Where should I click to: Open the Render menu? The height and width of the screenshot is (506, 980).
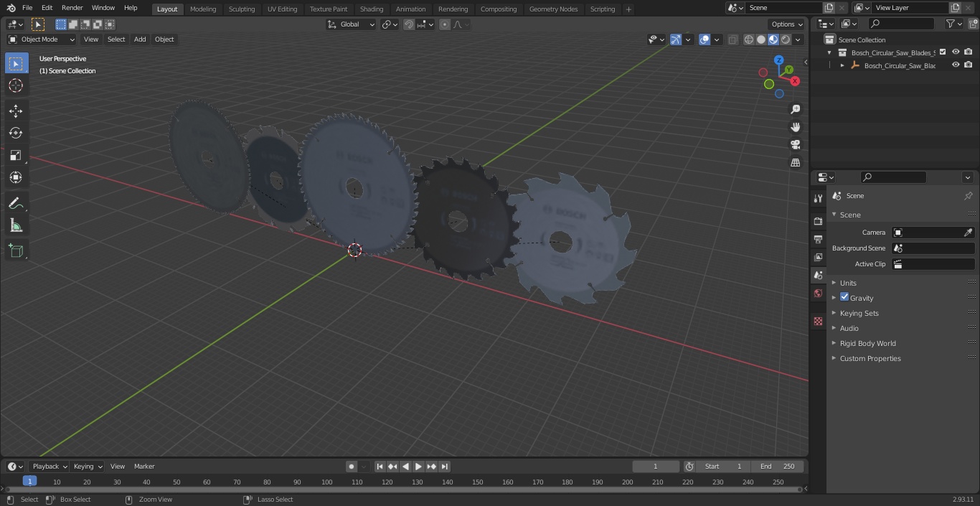coord(72,8)
